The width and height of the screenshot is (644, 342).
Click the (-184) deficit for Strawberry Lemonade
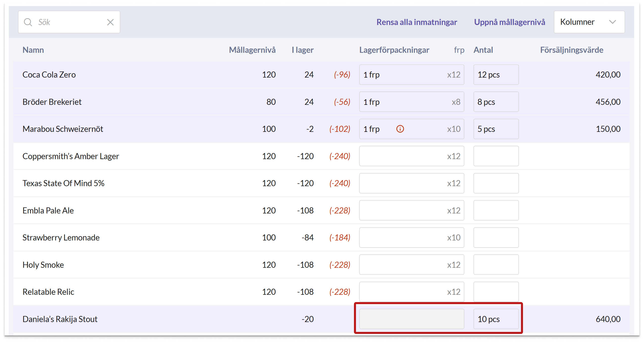340,238
